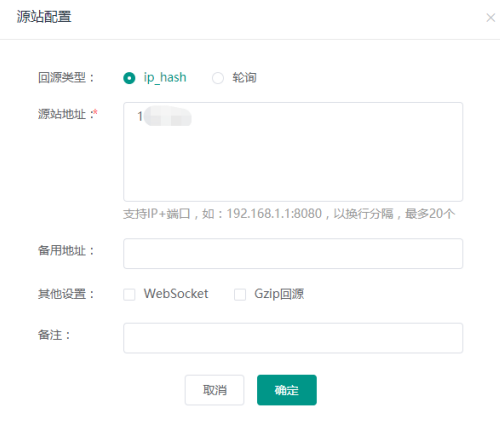500x424 pixels.
Task: Click the 轮询 option label text
Action: pyautogui.click(x=244, y=78)
